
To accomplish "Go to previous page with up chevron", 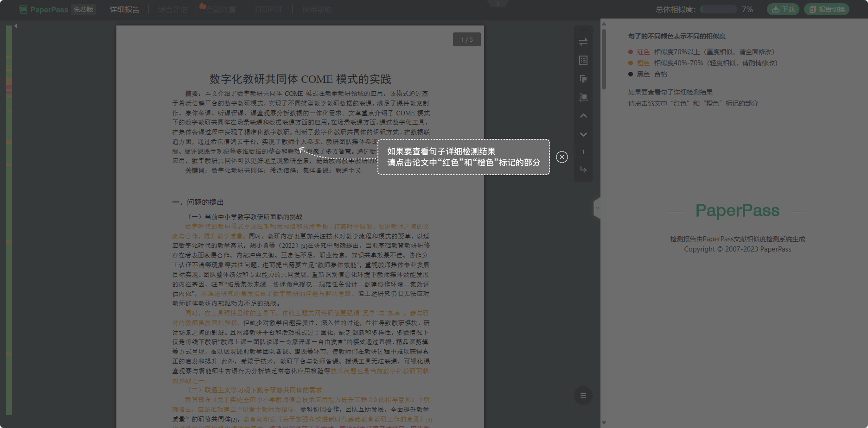I will point(583,116).
